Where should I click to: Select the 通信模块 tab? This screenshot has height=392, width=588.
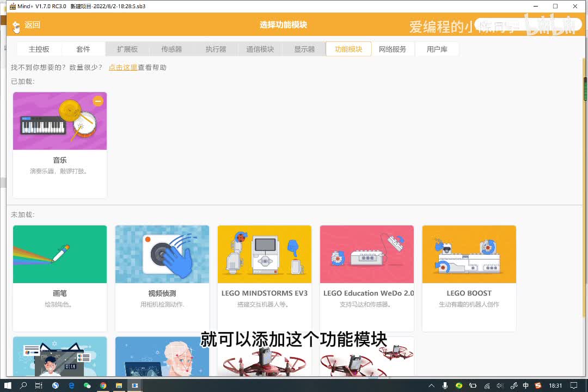(260, 49)
